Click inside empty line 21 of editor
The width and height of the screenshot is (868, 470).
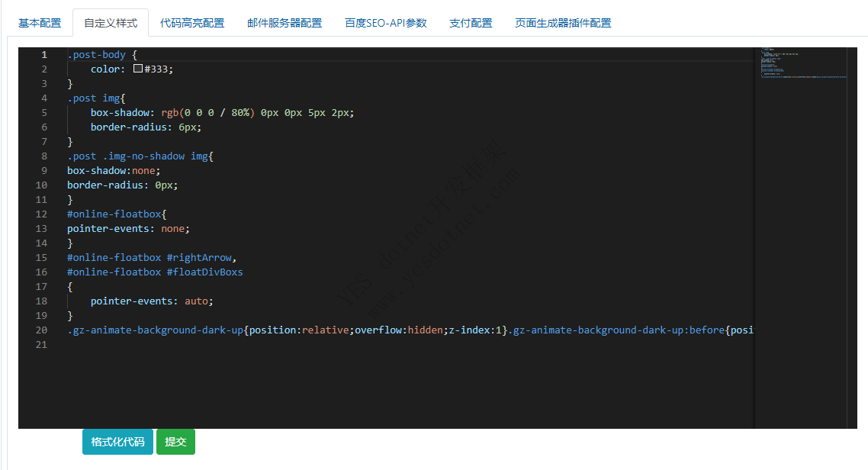point(410,345)
